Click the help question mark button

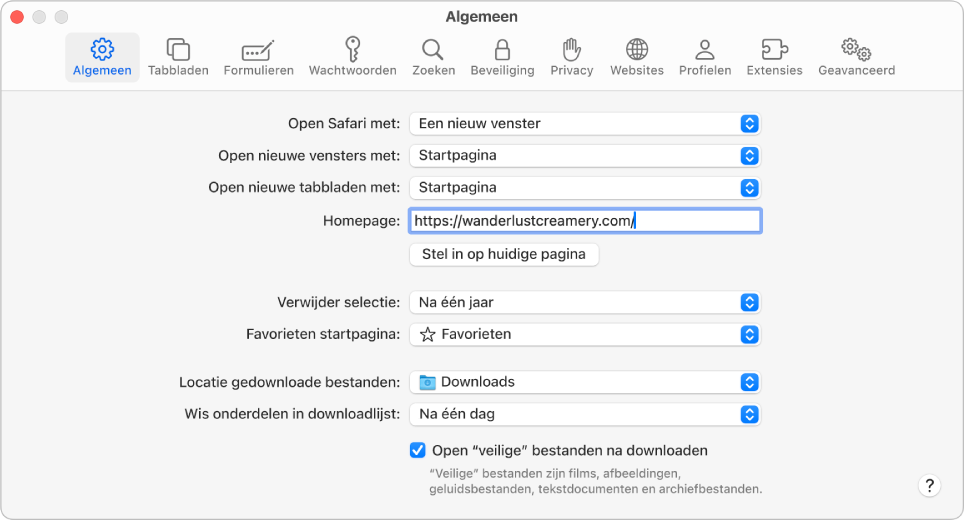pos(929,486)
